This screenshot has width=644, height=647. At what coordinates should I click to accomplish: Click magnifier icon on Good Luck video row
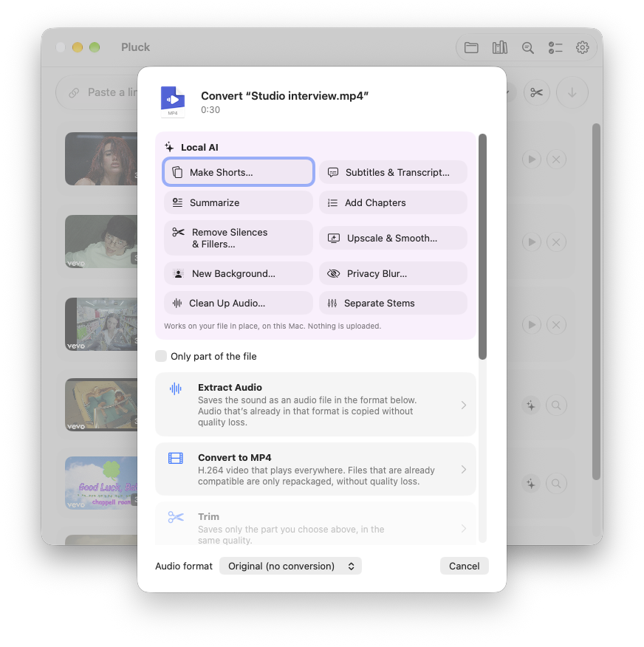coord(556,484)
